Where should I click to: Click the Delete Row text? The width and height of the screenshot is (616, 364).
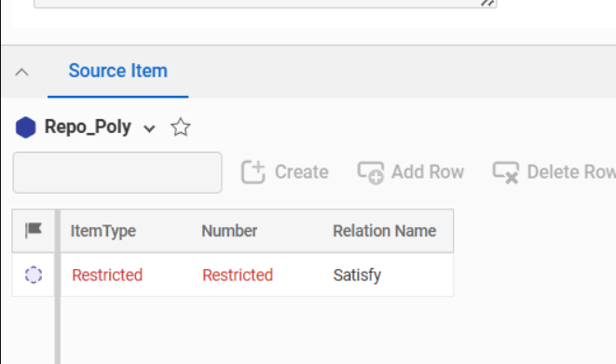click(571, 172)
